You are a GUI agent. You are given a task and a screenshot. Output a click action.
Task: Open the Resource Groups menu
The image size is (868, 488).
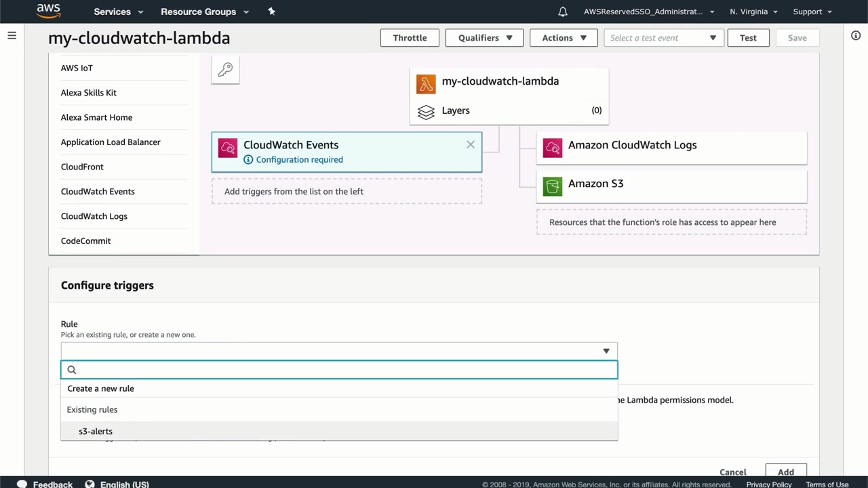click(x=205, y=12)
